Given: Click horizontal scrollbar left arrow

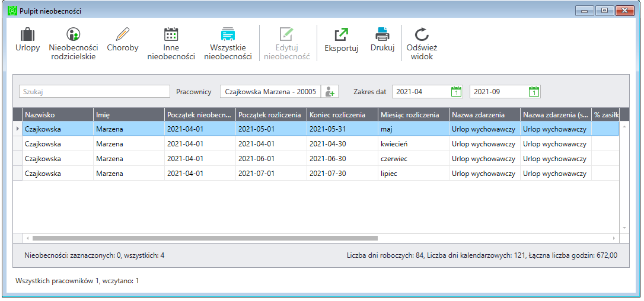Looking at the screenshot, I should [28, 238].
